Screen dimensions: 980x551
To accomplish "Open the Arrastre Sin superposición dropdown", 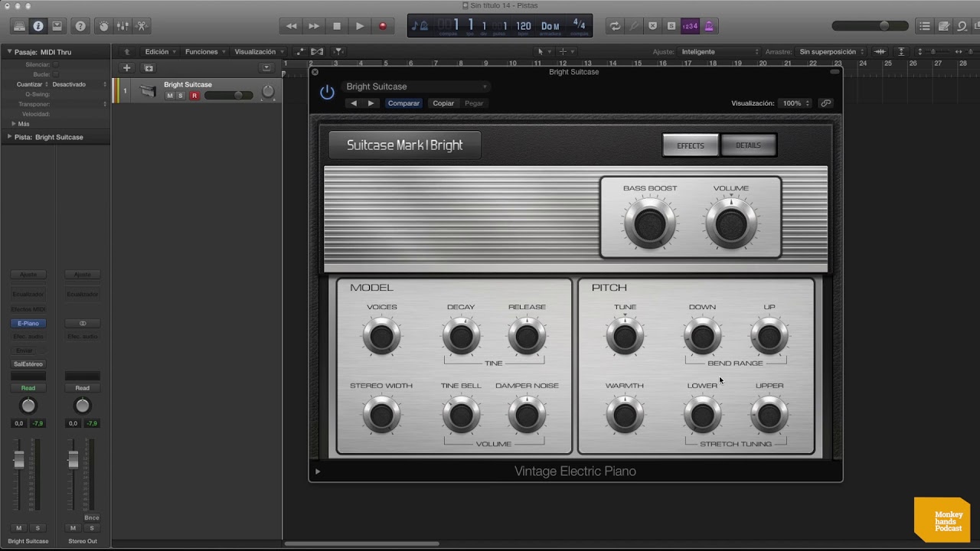I will (x=832, y=52).
